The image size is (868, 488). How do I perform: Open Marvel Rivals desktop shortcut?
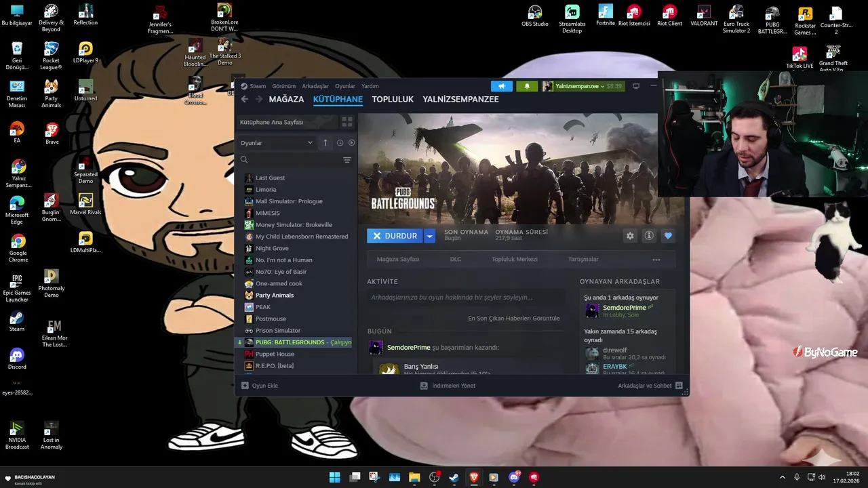point(85,204)
